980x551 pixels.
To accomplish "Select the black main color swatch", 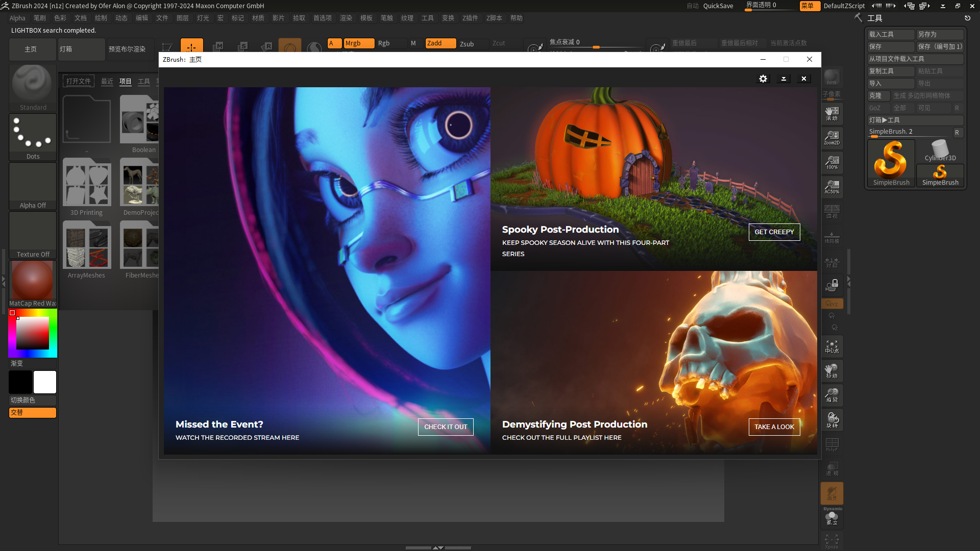I will 20,382.
